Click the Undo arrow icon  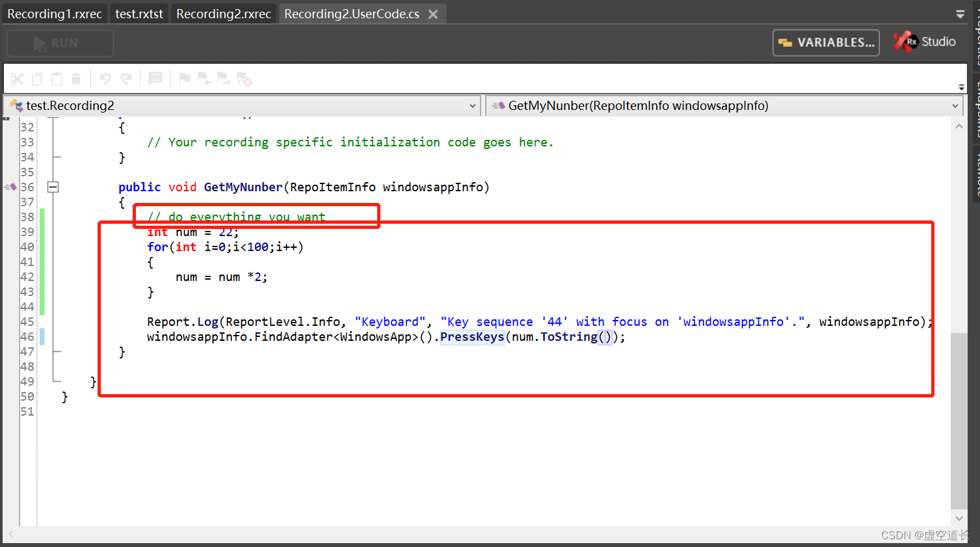[x=105, y=79]
